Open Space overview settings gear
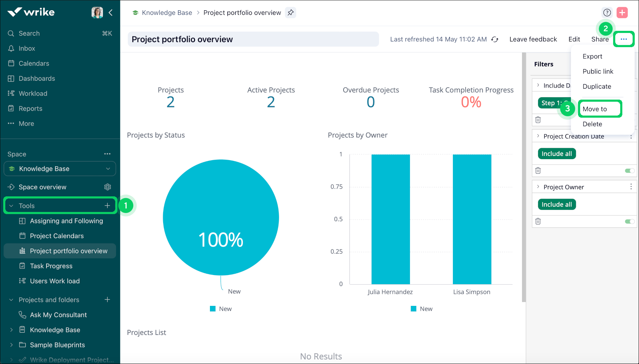 click(x=107, y=187)
